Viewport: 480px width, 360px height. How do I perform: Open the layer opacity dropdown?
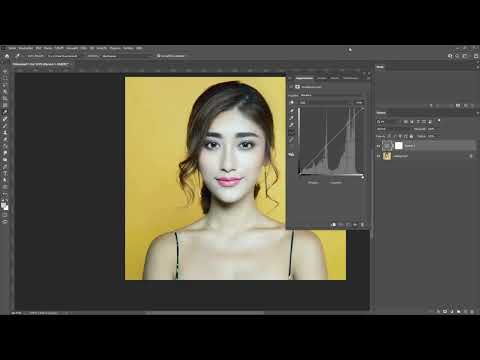(x=434, y=129)
